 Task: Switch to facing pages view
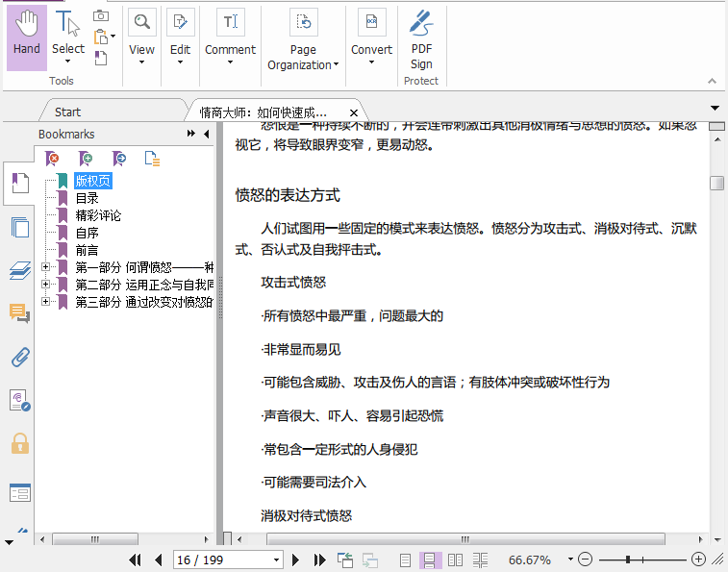point(455,560)
